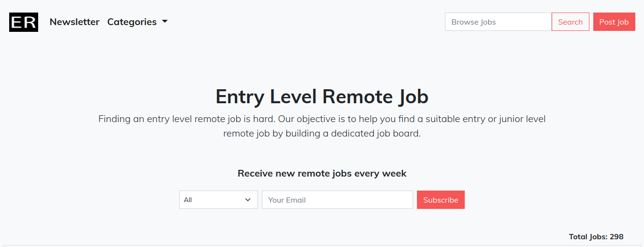
Task: Click "Receive new remote jobs every week" heading
Action: 322,173
